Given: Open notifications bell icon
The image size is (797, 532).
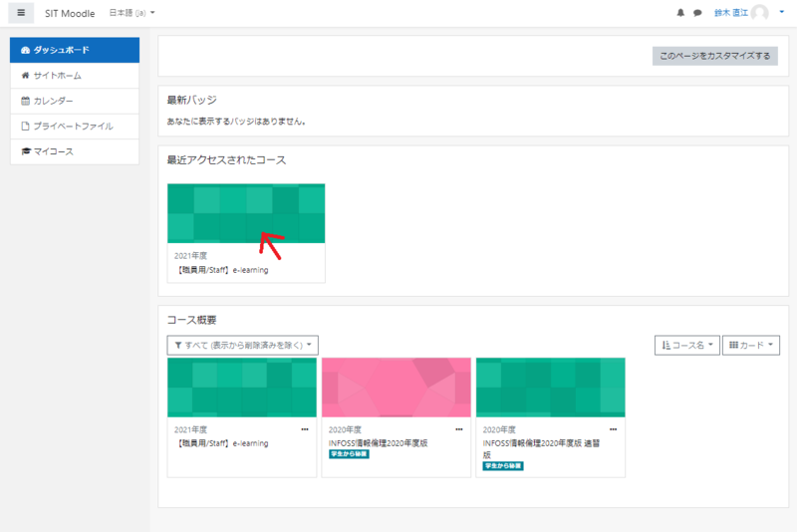Looking at the screenshot, I should [680, 13].
